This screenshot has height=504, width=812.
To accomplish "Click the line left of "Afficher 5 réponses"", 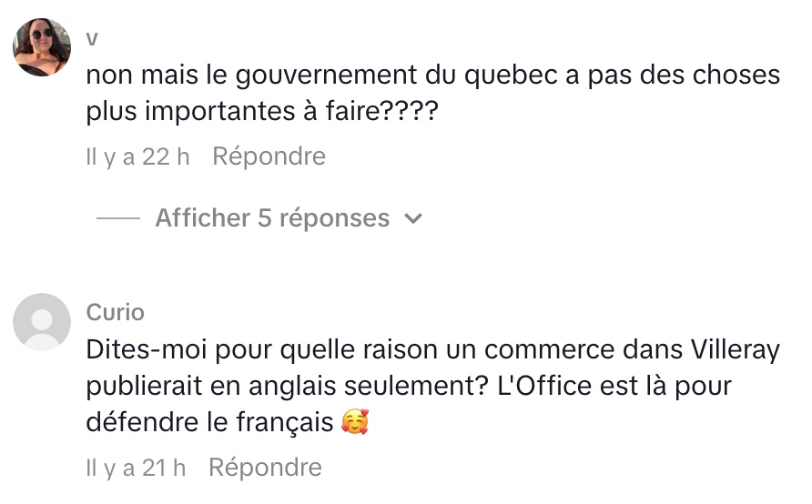I will (118, 219).
